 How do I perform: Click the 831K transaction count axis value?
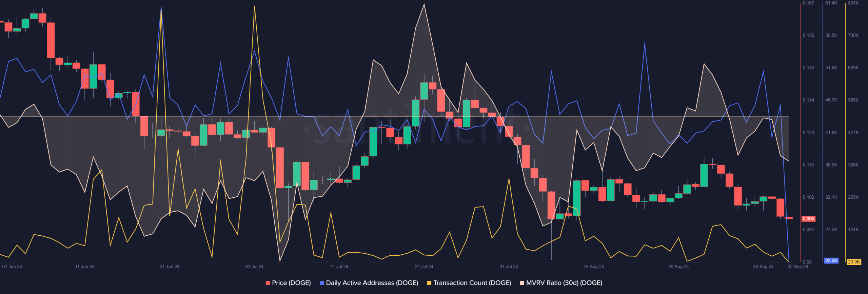tap(853, 3)
